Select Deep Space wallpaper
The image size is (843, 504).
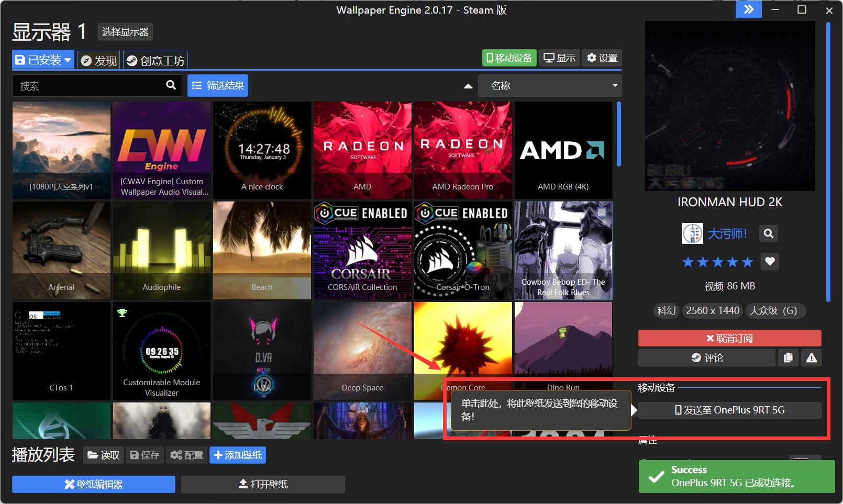[x=362, y=351]
